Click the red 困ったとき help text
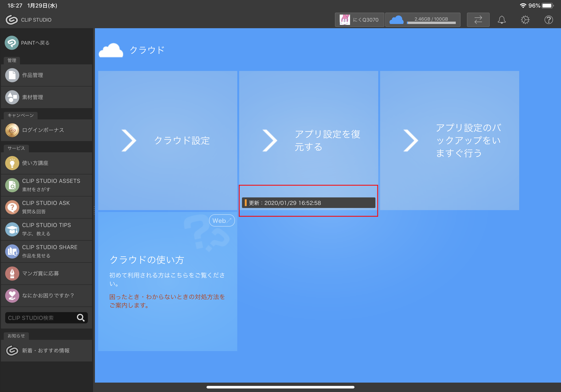 pos(167,301)
